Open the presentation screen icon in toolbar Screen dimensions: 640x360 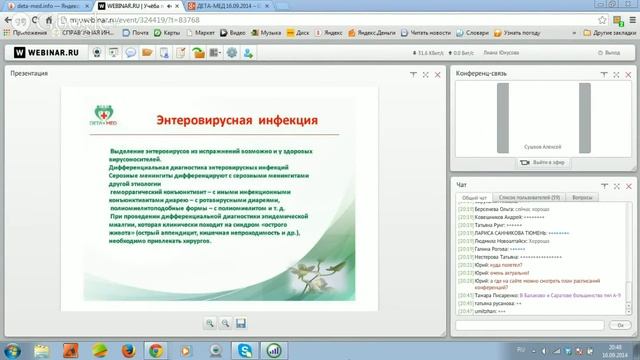point(113,53)
